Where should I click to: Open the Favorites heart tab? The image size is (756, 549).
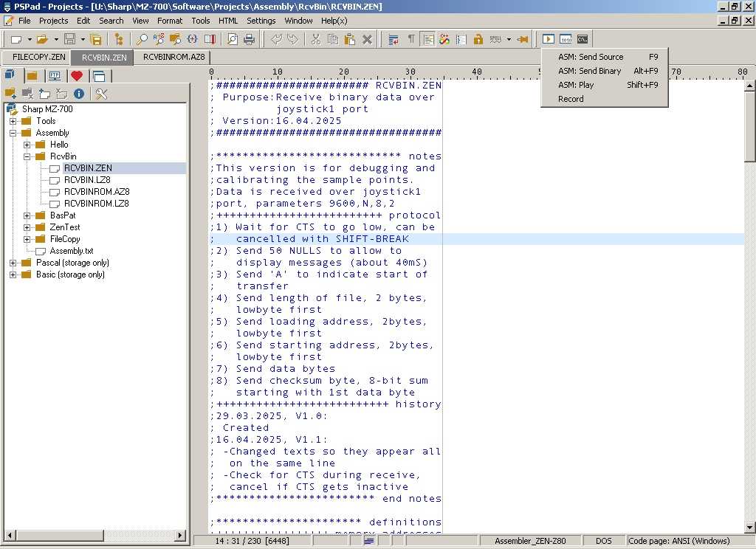click(x=76, y=76)
